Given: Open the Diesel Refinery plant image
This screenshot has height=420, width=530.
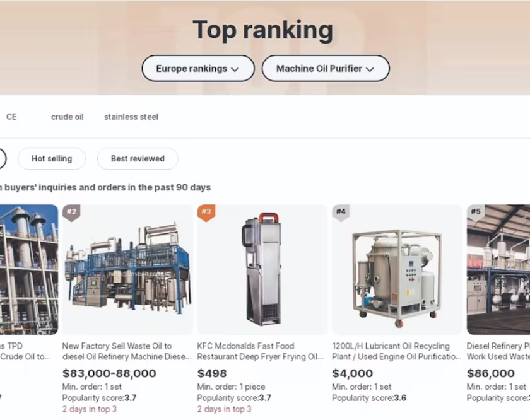Looking at the screenshot, I should 498,270.
